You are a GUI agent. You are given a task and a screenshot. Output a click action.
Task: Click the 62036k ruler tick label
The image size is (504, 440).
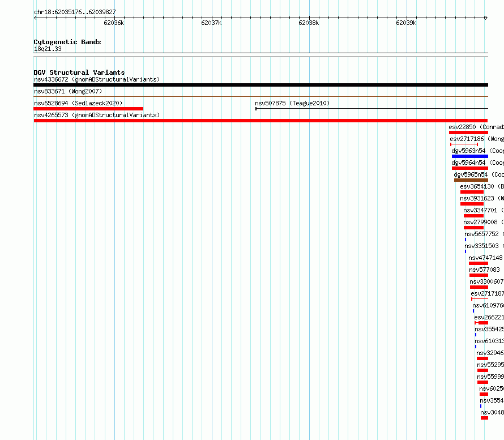pyautogui.click(x=114, y=23)
